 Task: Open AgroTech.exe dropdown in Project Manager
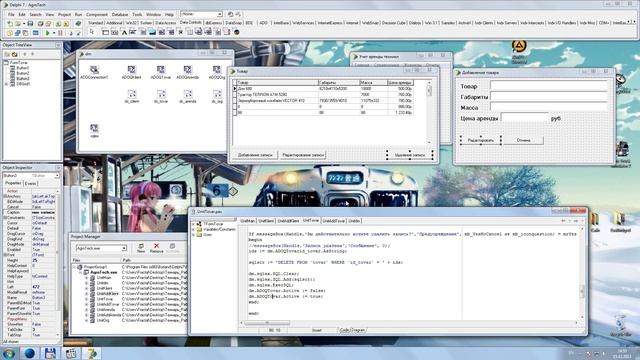(124, 248)
